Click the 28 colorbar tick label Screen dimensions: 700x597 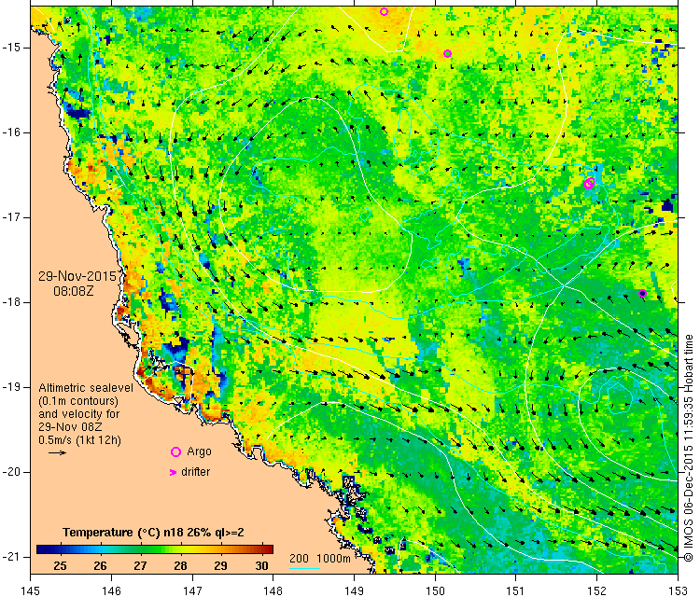[180, 566]
